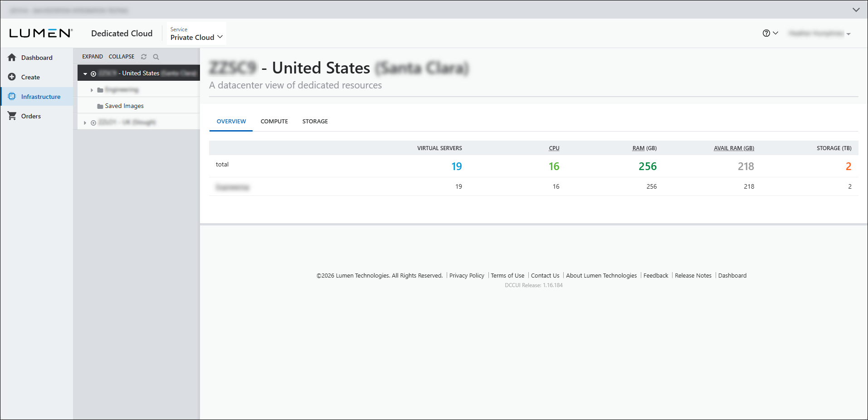This screenshot has width=868, height=420.
Task: Click the EXPAND tree button
Action: pyautogui.click(x=93, y=57)
